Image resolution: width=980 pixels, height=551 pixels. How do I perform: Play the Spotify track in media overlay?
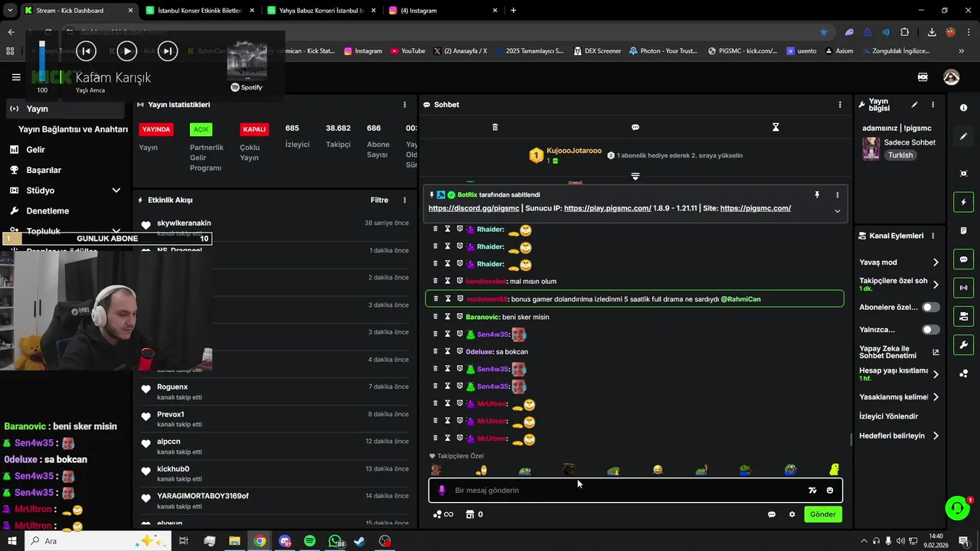(126, 51)
